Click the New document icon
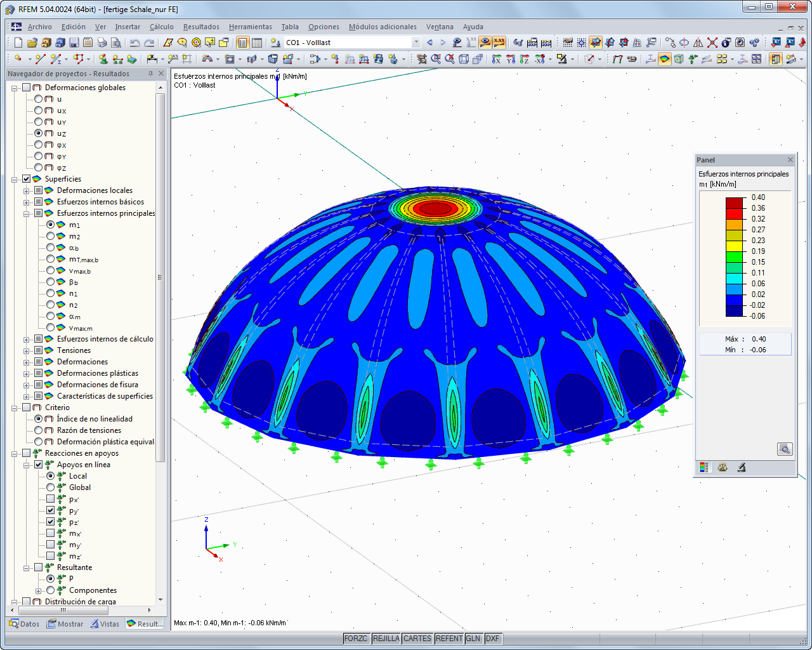The image size is (812, 650). pyautogui.click(x=18, y=42)
